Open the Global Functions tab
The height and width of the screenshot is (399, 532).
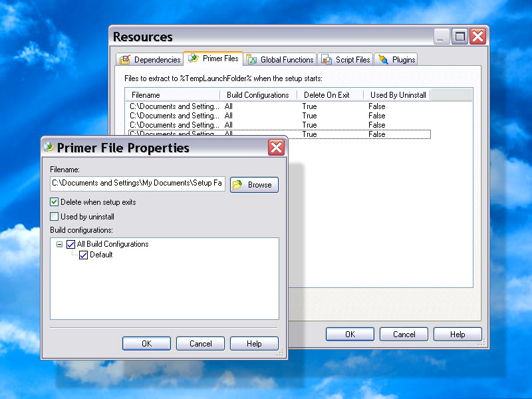[x=280, y=59]
